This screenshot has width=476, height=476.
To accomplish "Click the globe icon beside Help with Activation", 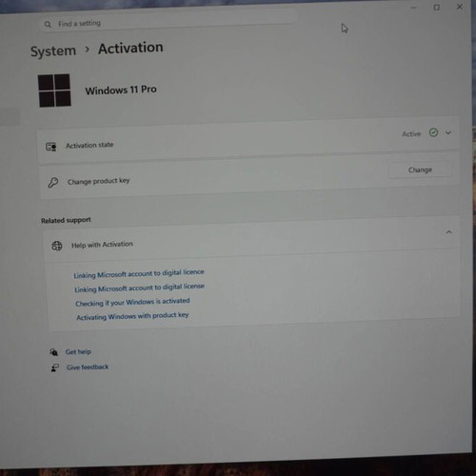I will pyautogui.click(x=57, y=246).
